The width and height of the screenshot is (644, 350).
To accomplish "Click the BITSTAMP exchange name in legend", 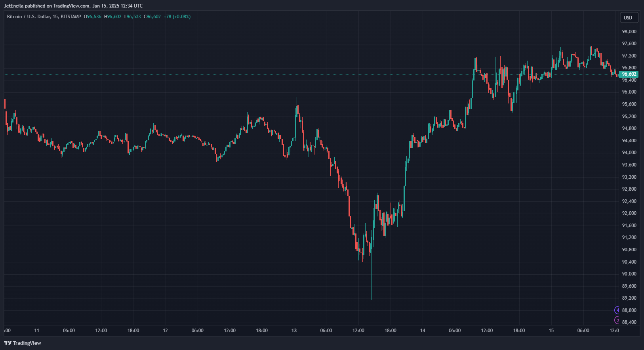I will (71, 17).
